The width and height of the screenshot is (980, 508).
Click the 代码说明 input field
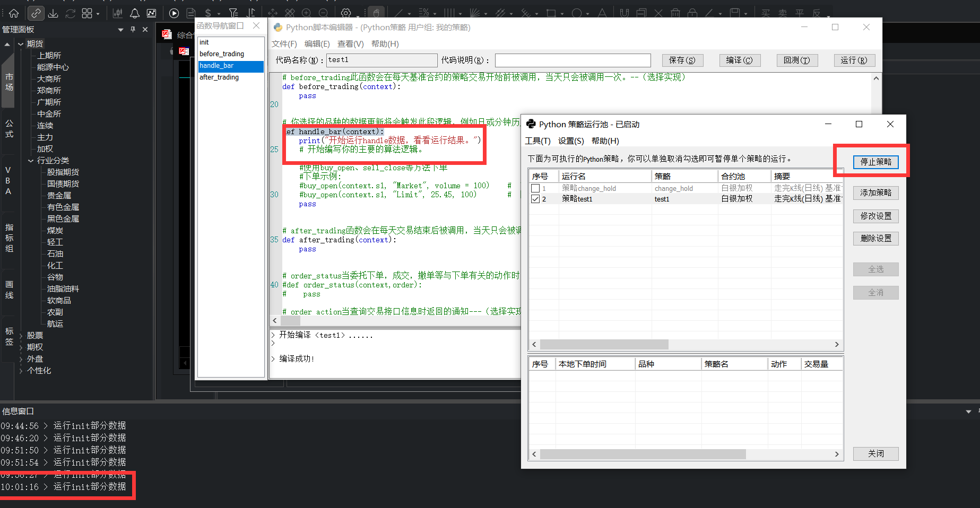573,60
